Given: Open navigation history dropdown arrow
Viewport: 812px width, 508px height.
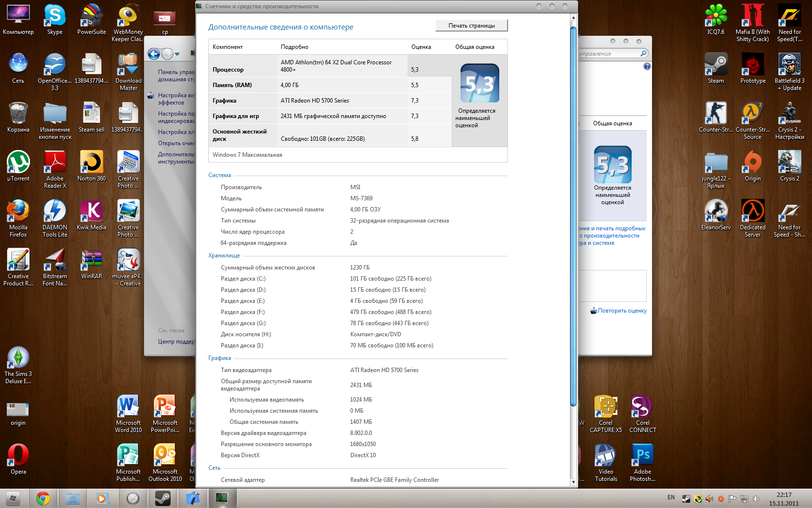Looking at the screenshot, I should [177, 54].
